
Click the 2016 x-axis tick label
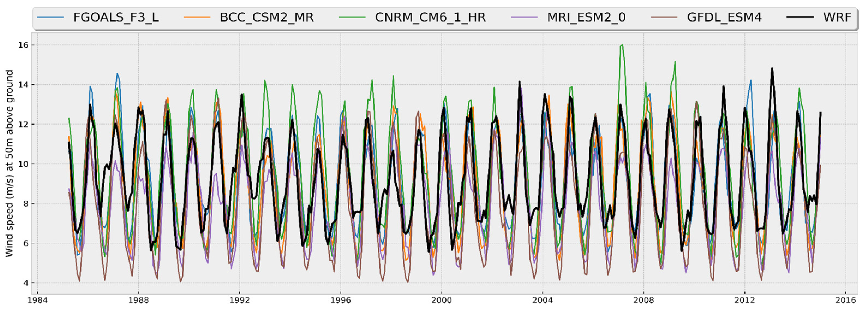[845, 300]
